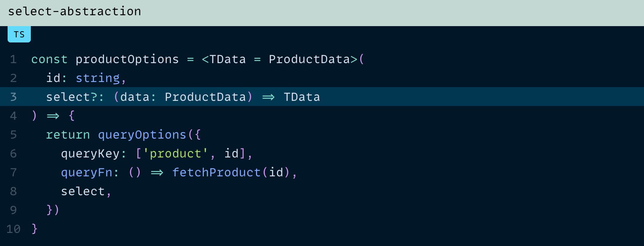Click the arrow symbol on line 3

click(268, 97)
